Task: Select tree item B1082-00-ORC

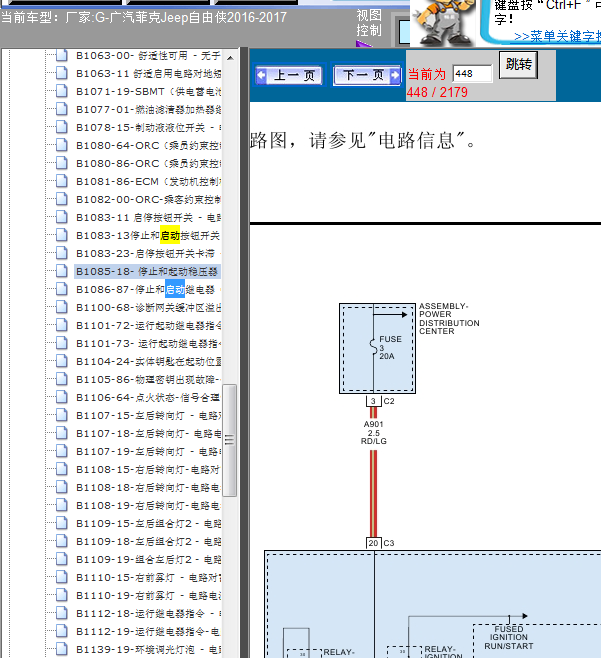Action: tap(148, 199)
